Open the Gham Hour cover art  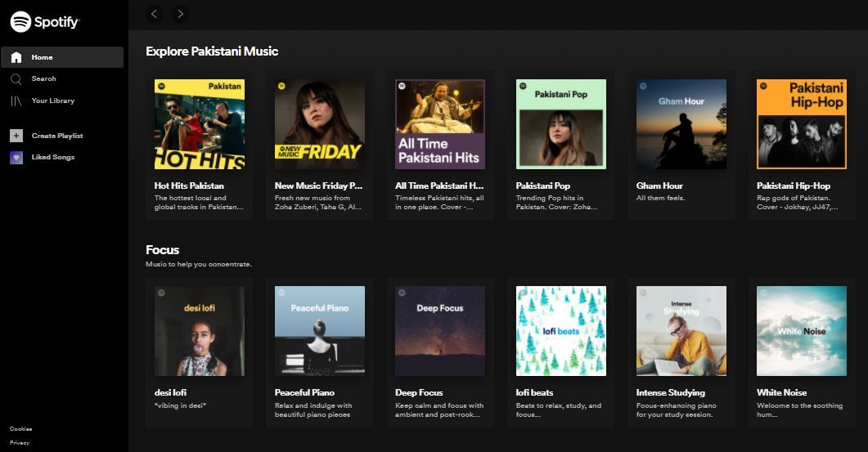681,124
